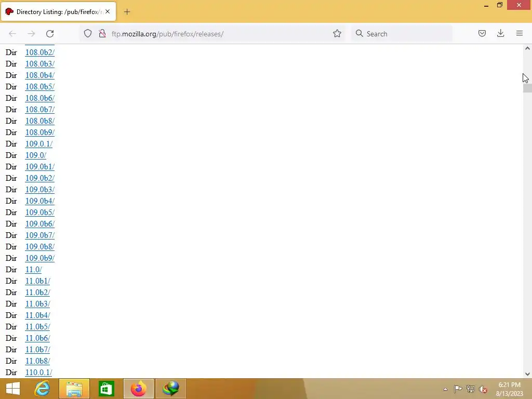Open the 109.0/ release folder

tap(36, 155)
